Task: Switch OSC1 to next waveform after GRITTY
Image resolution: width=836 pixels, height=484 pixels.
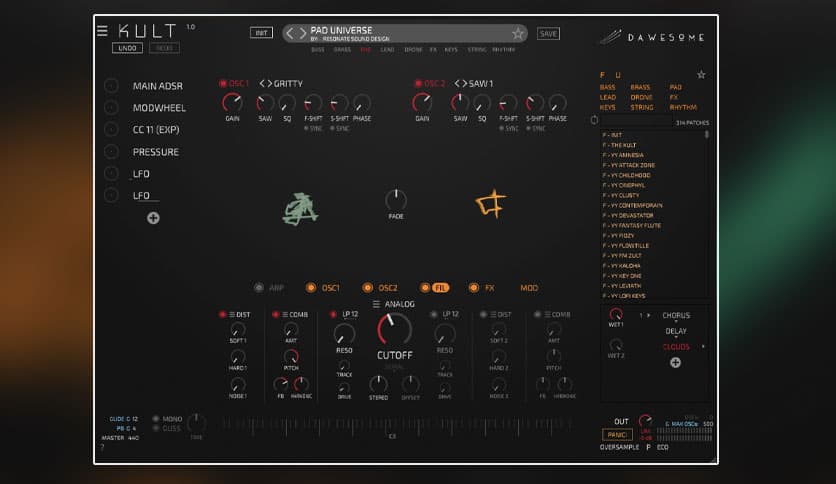Action: pos(270,84)
